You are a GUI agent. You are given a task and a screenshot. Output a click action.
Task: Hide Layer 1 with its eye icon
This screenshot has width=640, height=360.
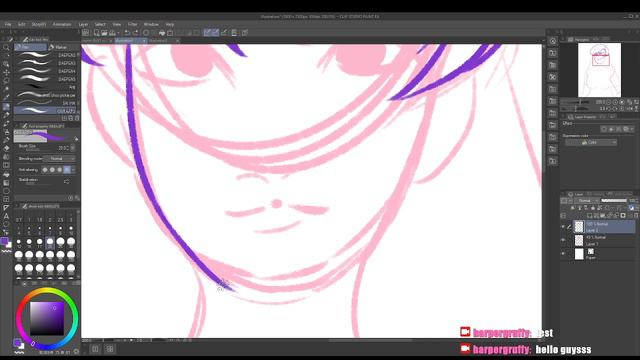click(x=563, y=240)
